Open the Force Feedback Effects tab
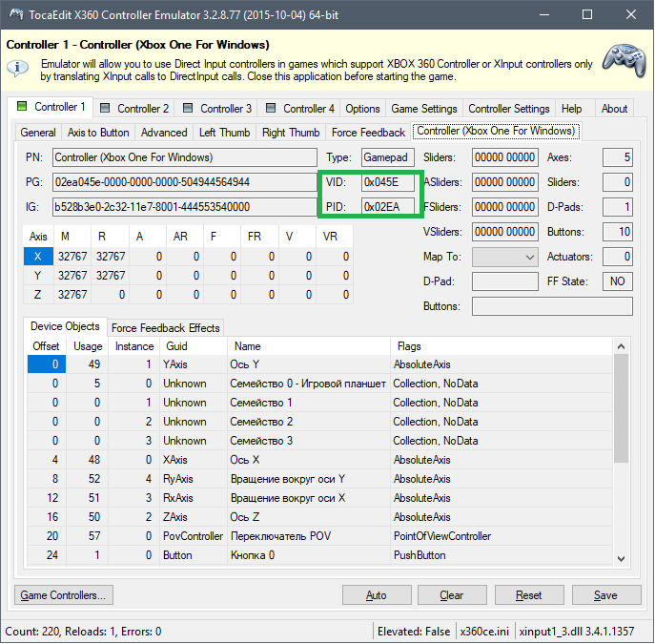 tap(166, 328)
